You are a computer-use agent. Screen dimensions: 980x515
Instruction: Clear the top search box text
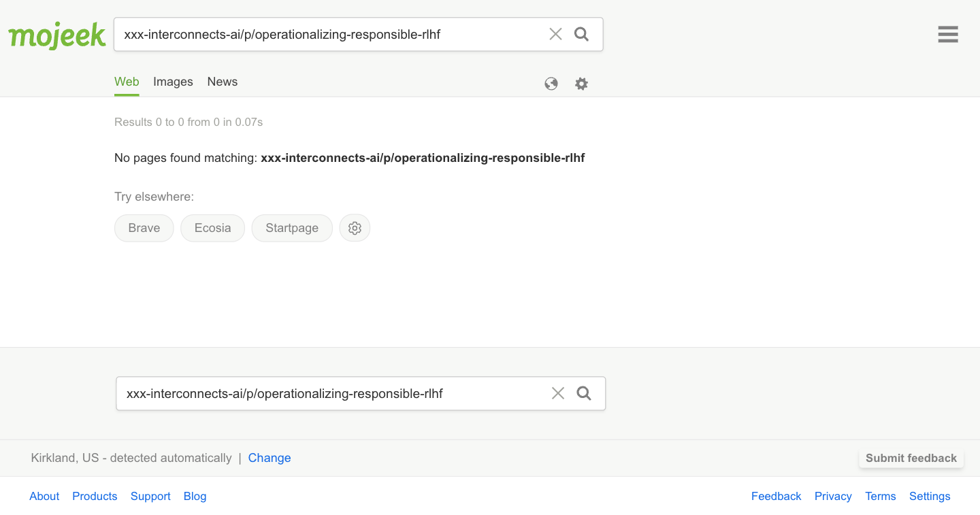(555, 34)
